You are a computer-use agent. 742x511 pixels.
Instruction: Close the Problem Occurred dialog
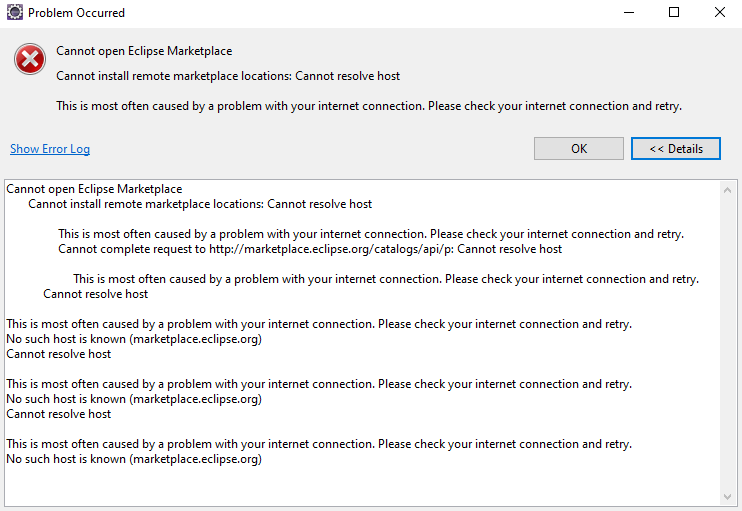[x=719, y=13]
